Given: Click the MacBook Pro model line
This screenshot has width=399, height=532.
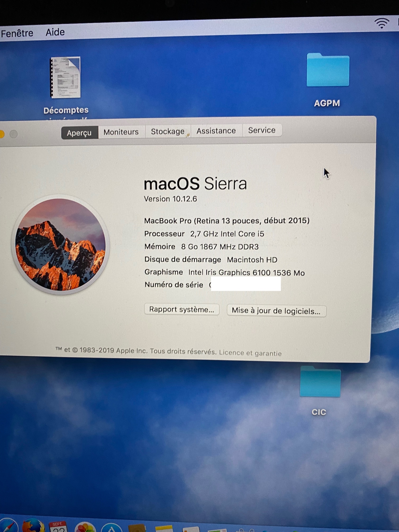Looking at the screenshot, I should 227,221.
